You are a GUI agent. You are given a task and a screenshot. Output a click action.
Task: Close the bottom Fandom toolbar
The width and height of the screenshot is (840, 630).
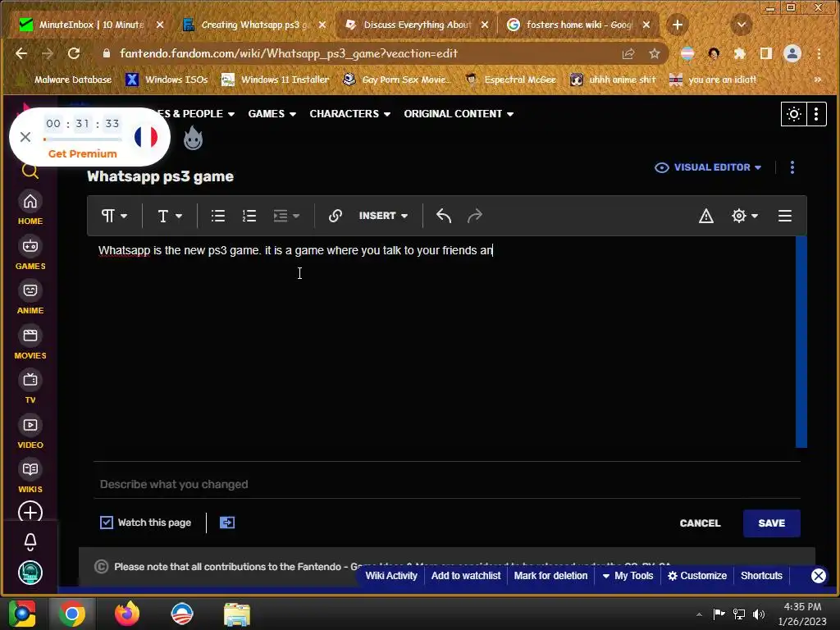click(818, 575)
